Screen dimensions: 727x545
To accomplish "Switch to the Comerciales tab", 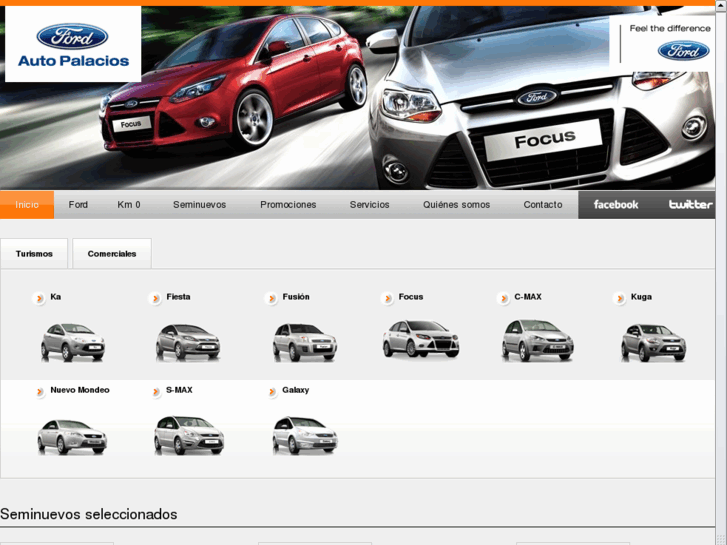I will [112, 253].
